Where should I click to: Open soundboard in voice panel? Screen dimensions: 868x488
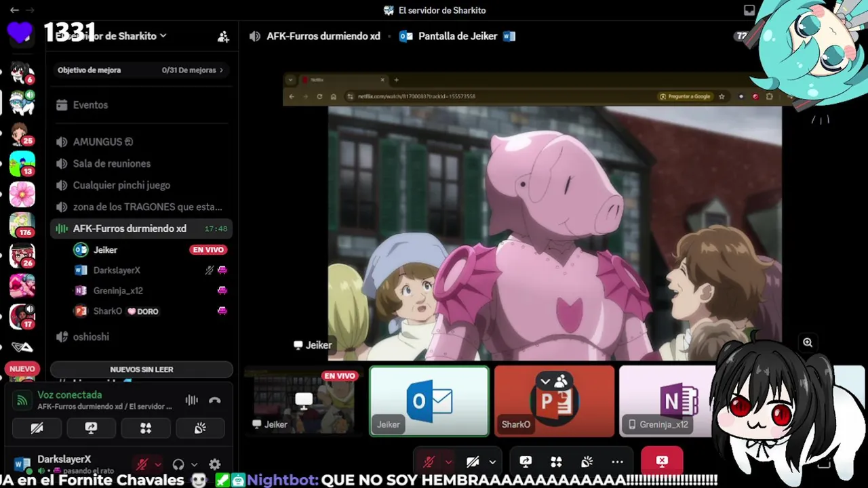[200, 428]
